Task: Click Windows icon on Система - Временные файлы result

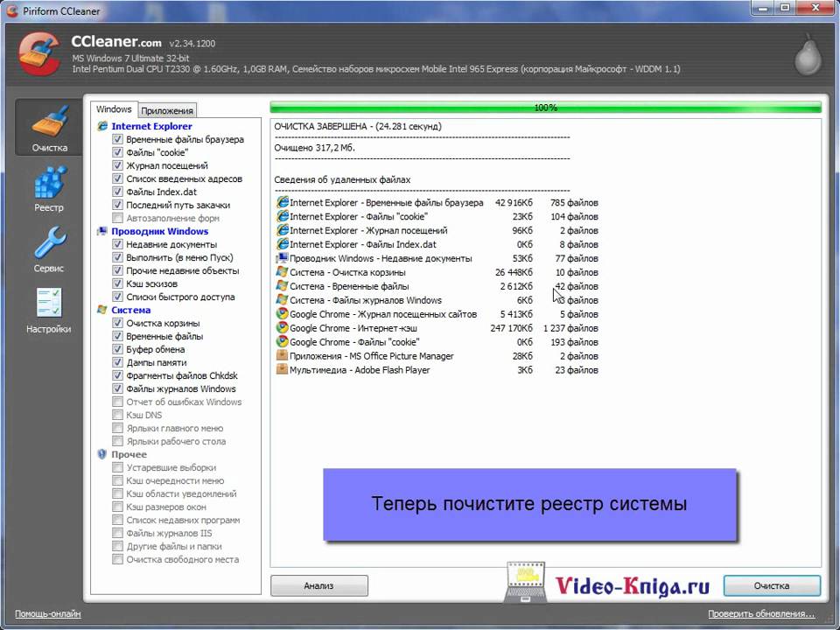Action: [282, 286]
